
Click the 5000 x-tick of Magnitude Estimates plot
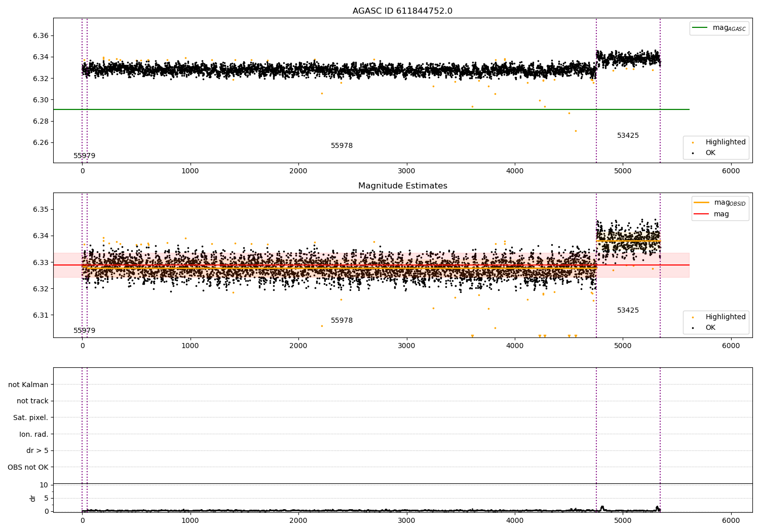coord(623,346)
